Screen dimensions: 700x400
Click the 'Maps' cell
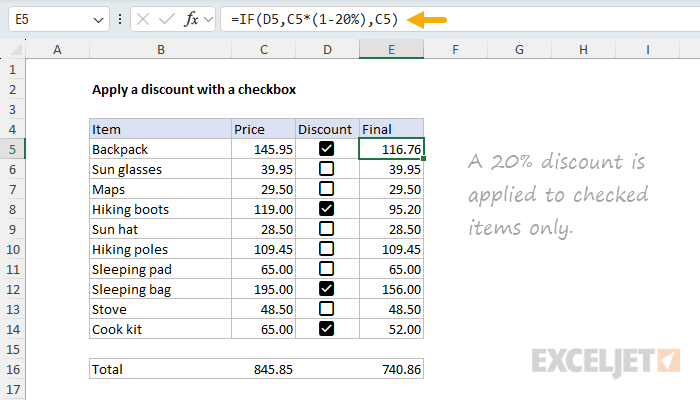coord(160,189)
